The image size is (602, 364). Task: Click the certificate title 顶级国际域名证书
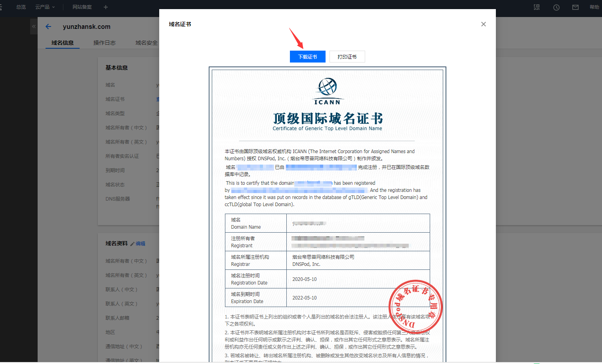tap(328, 118)
